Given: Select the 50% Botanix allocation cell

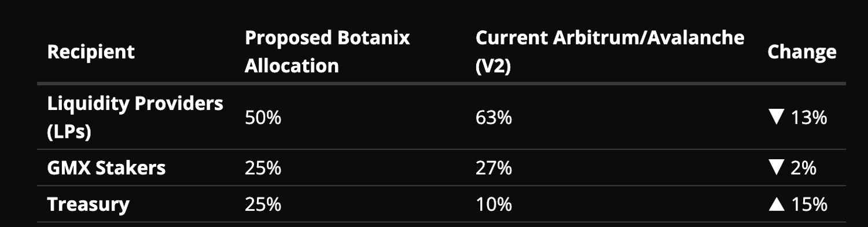Looking at the screenshot, I should [263, 118].
